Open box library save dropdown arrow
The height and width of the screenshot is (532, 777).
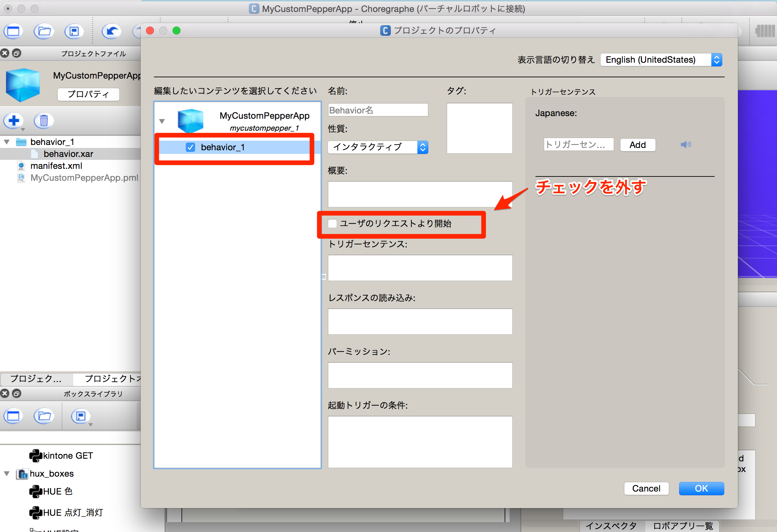click(x=90, y=425)
